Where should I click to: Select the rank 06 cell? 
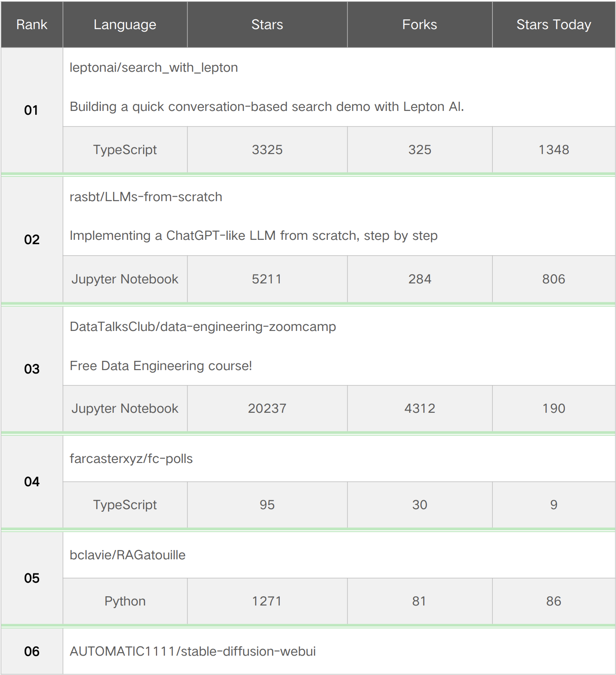[32, 651]
